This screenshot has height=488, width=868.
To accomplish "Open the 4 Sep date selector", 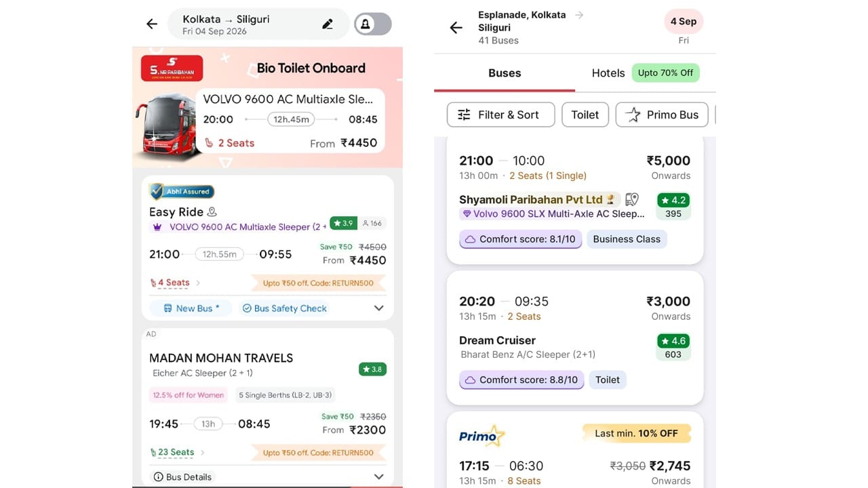I will point(684,22).
